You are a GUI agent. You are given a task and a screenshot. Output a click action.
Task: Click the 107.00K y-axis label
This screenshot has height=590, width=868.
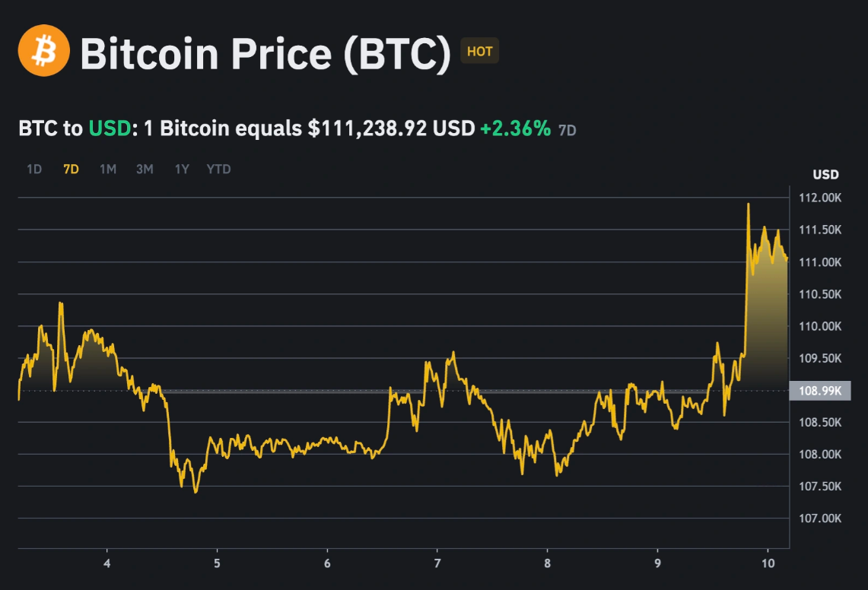click(x=820, y=519)
